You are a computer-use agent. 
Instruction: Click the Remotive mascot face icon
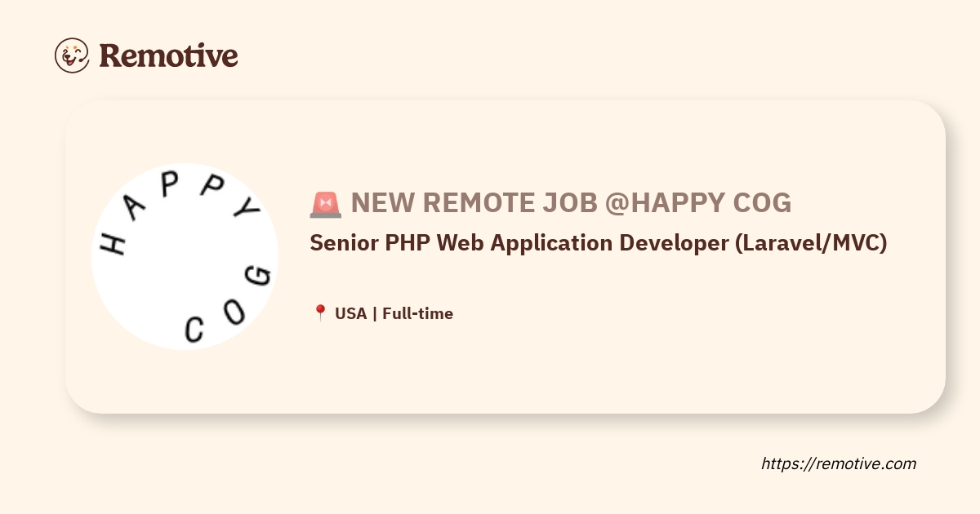[72, 55]
